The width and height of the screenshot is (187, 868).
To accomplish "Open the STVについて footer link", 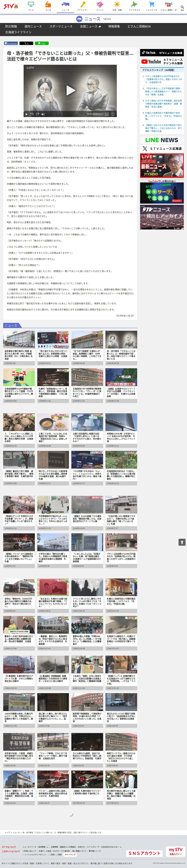I will (9, 847).
